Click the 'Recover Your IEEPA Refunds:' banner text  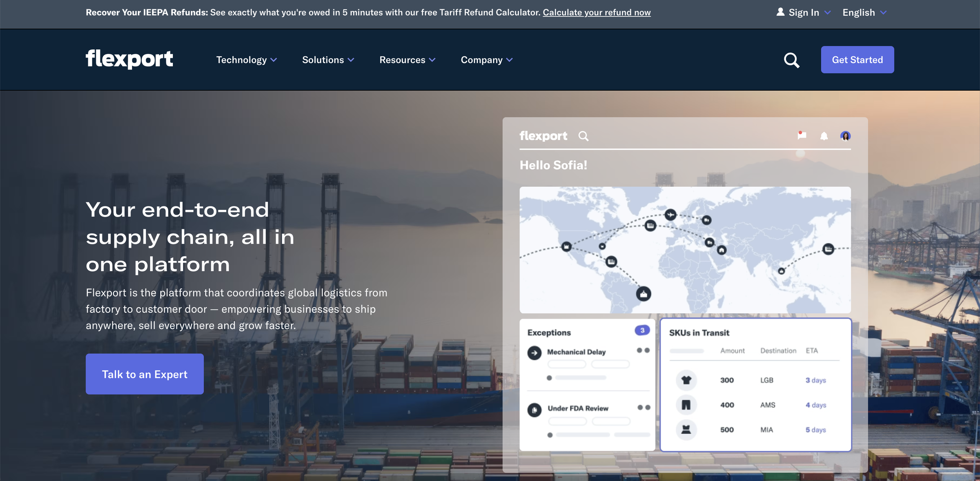(147, 13)
